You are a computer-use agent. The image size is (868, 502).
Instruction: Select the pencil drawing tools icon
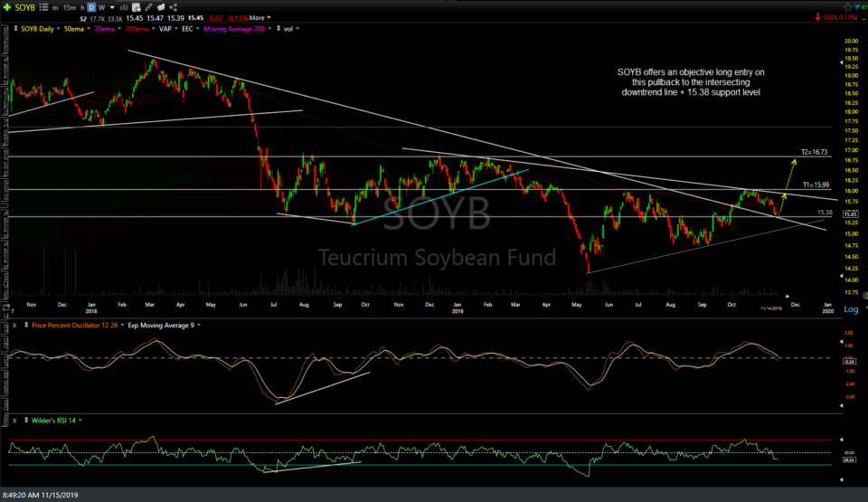point(148,8)
